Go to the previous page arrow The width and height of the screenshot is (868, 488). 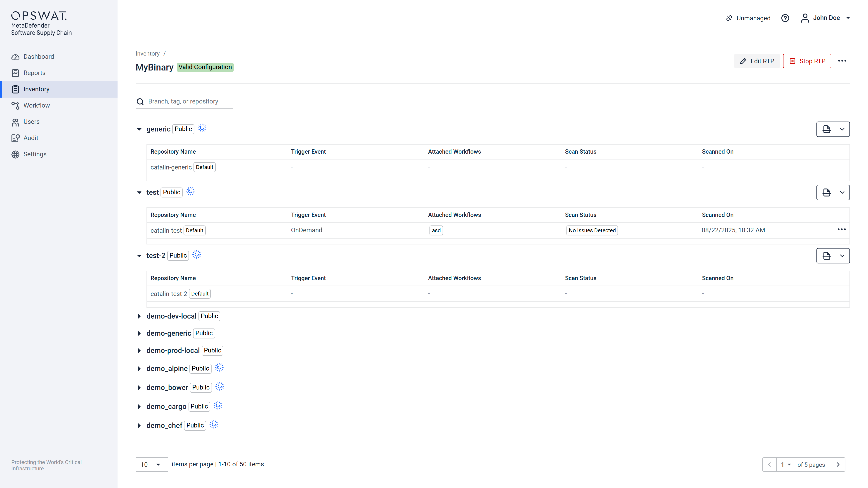769,465
